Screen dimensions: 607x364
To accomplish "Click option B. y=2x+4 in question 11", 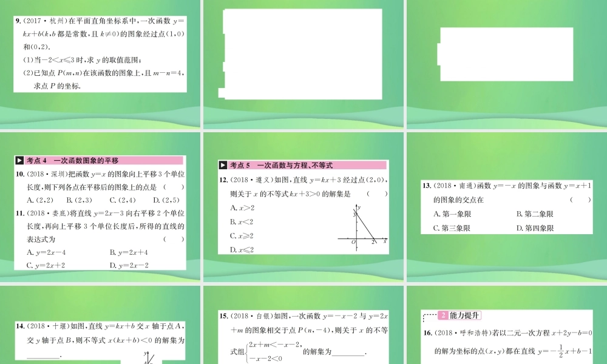I will tap(129, 252).
